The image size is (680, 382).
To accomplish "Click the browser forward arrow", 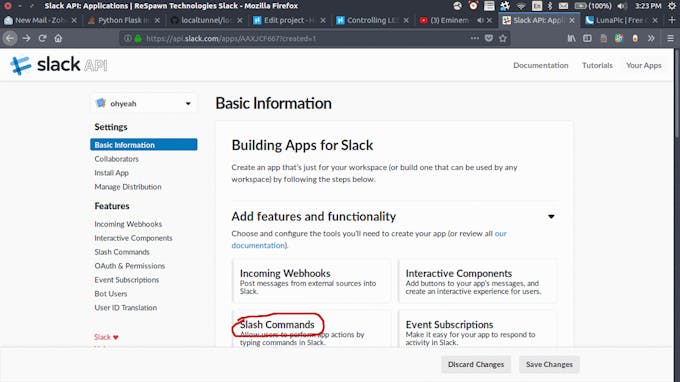I will pyautogui.click(x=26, y=38).
